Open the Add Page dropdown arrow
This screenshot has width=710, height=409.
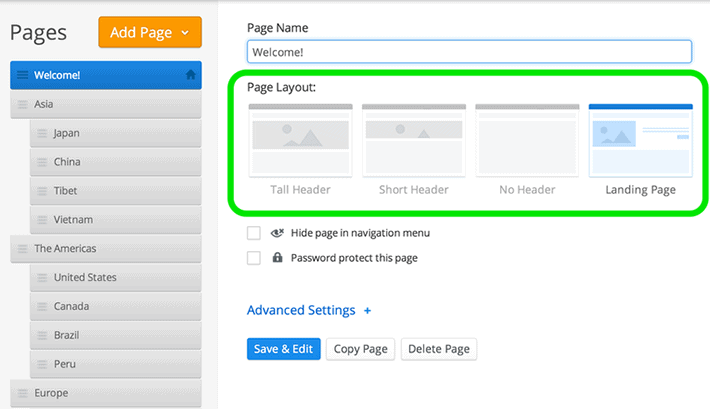click(185, 33)
